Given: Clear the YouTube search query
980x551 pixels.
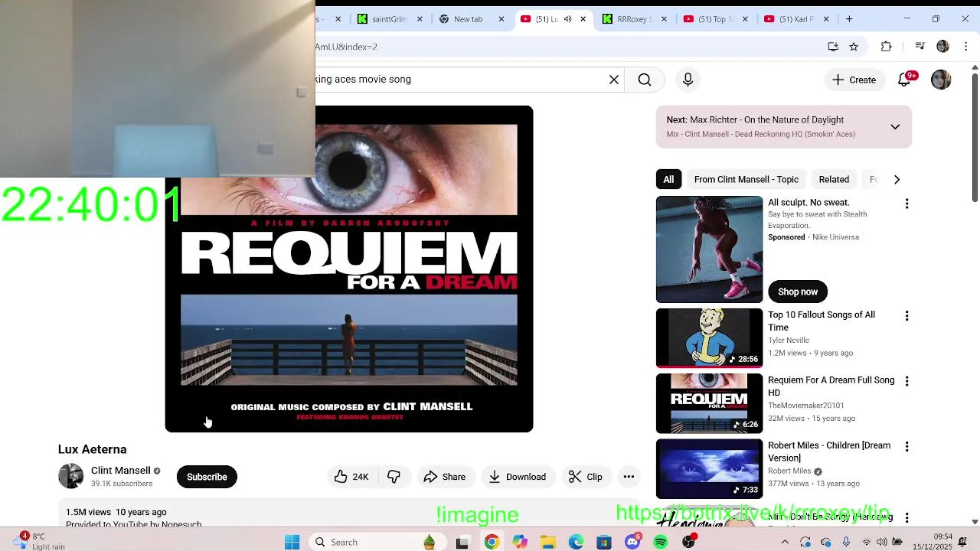Looking at the screenshot, I should (613, 80).
